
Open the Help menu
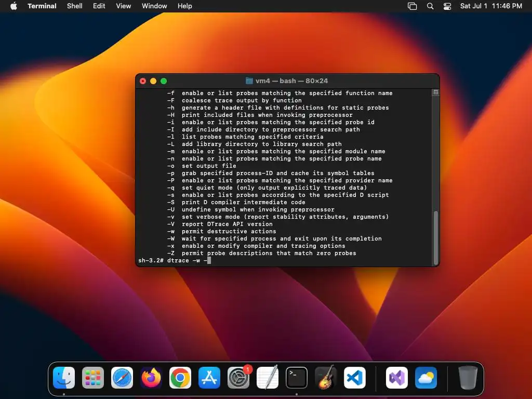(185, 6)
